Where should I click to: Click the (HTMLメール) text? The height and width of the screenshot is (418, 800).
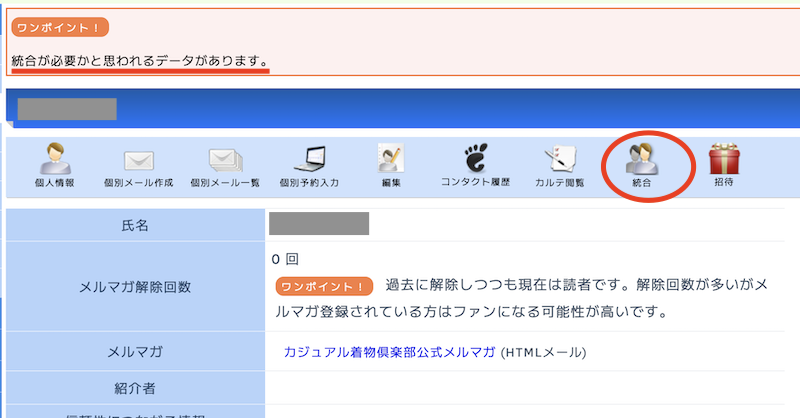click(543, 352)
